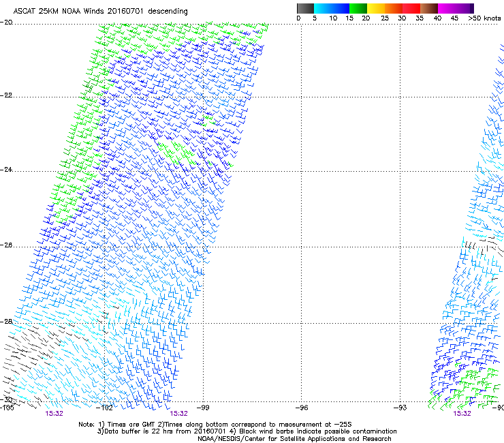Screen dimensions: 504x443
Task: Click the -93 longitude axis label
Action: click(400, 408)
